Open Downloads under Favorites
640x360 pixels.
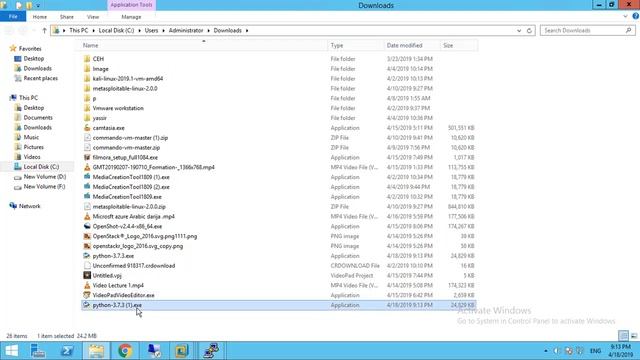37,69
